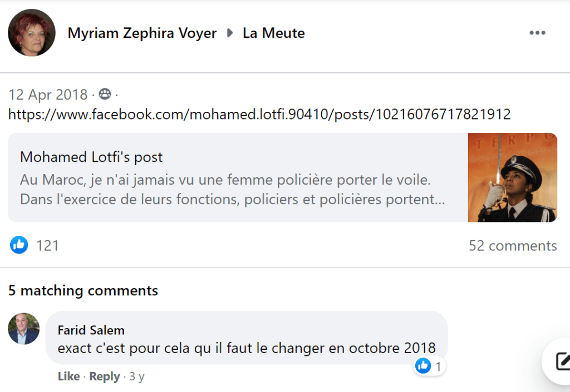Click the arrow between author and La Meute
The image size is (570, 392).
230,33
